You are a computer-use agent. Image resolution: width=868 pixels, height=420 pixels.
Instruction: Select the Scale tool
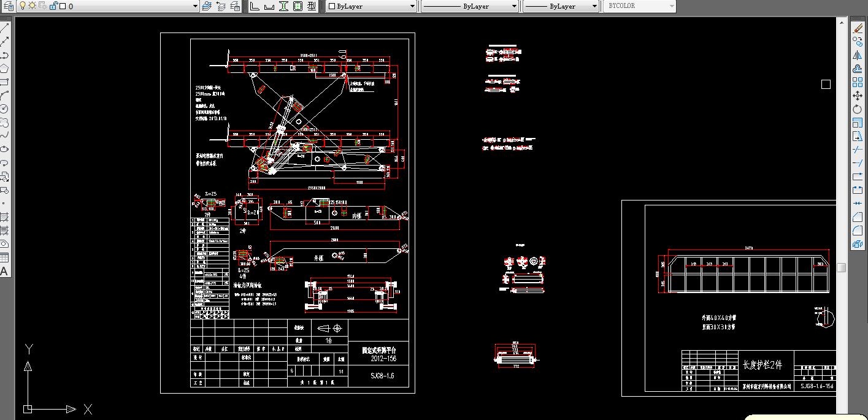(858, 123)
